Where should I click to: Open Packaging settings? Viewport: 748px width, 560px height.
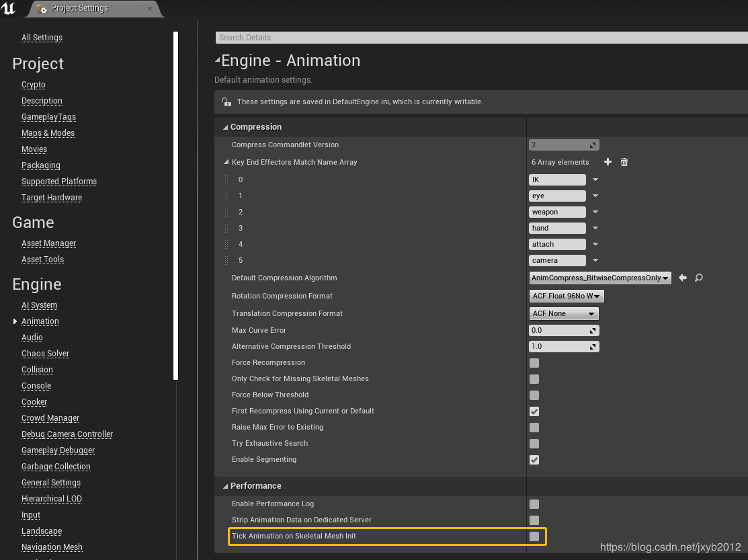[41, 165]
